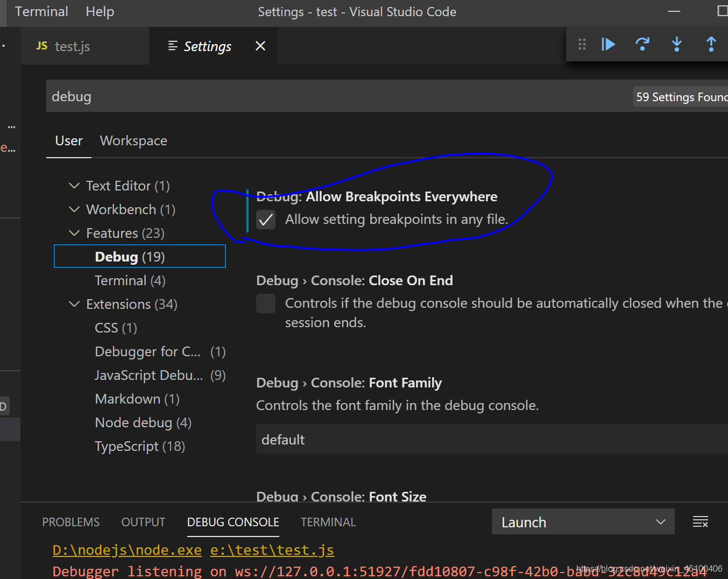Collapse the Workbench tree group
Image resolution: width=728 pixels, height=579 pixels.
tap(74, 209)
